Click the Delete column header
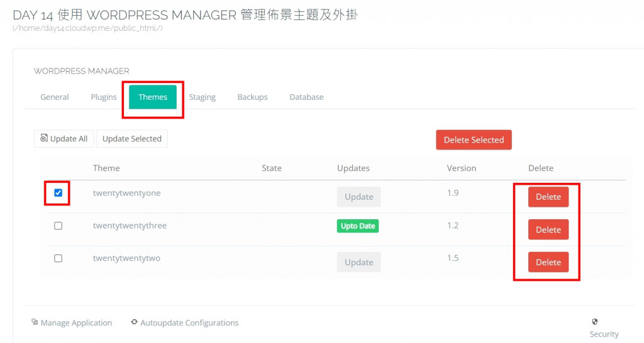 [541, 168]
